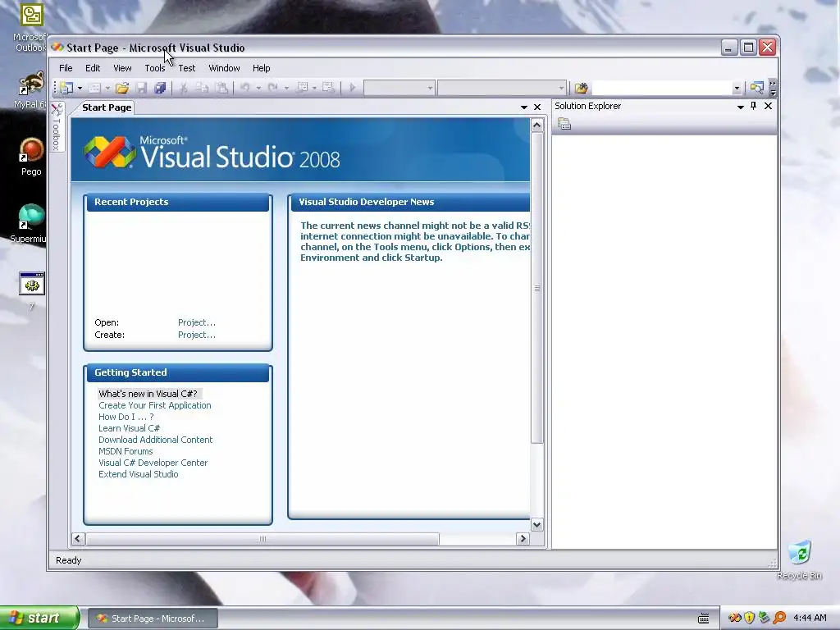Expand the toolbar overflow options chevron

(x=773, y=89)
